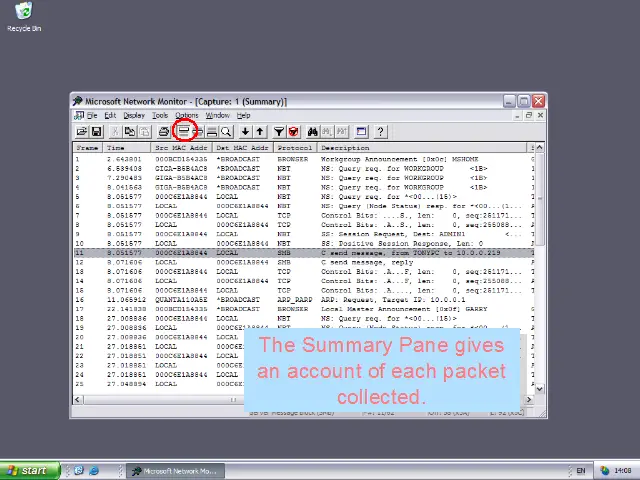Viewport: 640px width, 480px height.
Task: Click the Find Previous Frame icon
Action: click(x=342, y=131)
